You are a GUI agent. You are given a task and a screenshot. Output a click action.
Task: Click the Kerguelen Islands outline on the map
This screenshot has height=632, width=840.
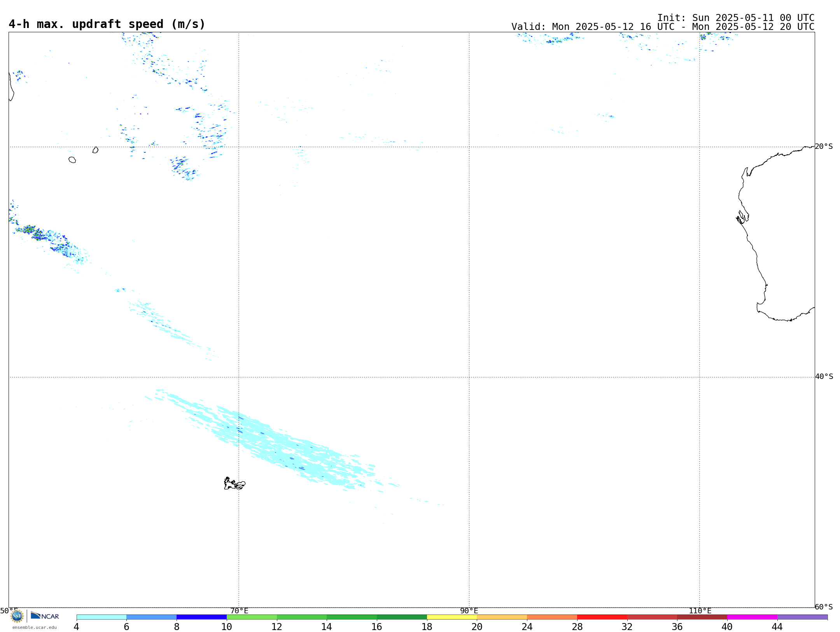[x=234, y=484]
